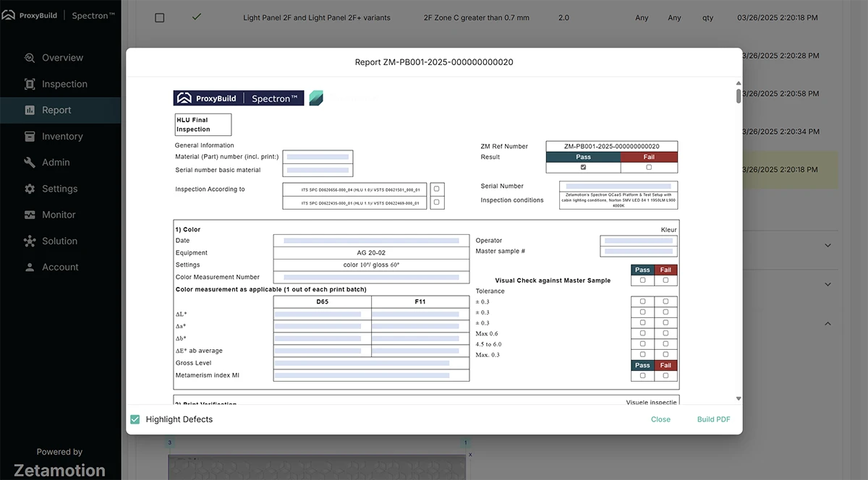Expand the first collapsed section chevron
Image resolution: width=868 pixels, height=480 pixels.
[828, 245]
